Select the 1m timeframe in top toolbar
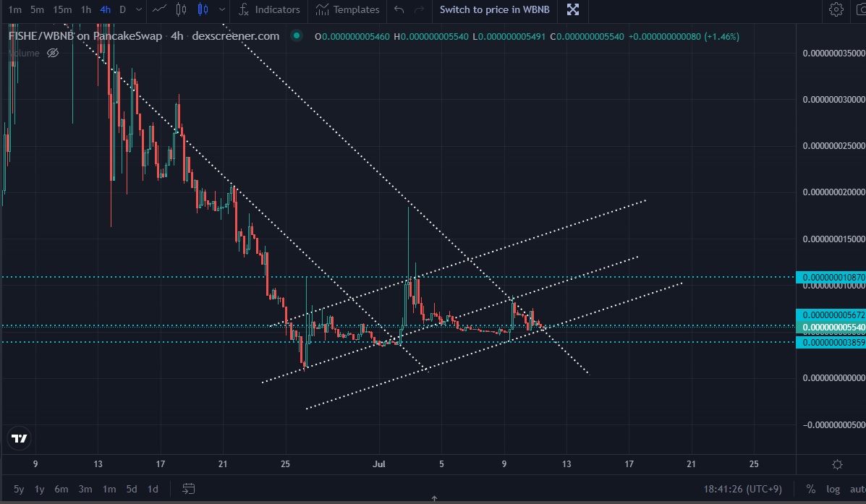 pos(15,9)
